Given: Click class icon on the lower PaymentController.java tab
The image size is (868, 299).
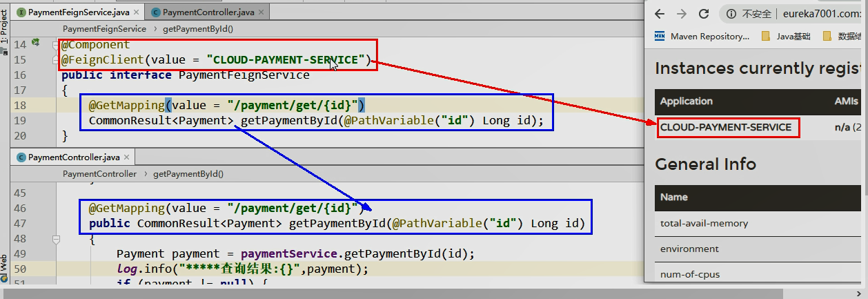Looking at the screenshot, I should tap(21, 157).
